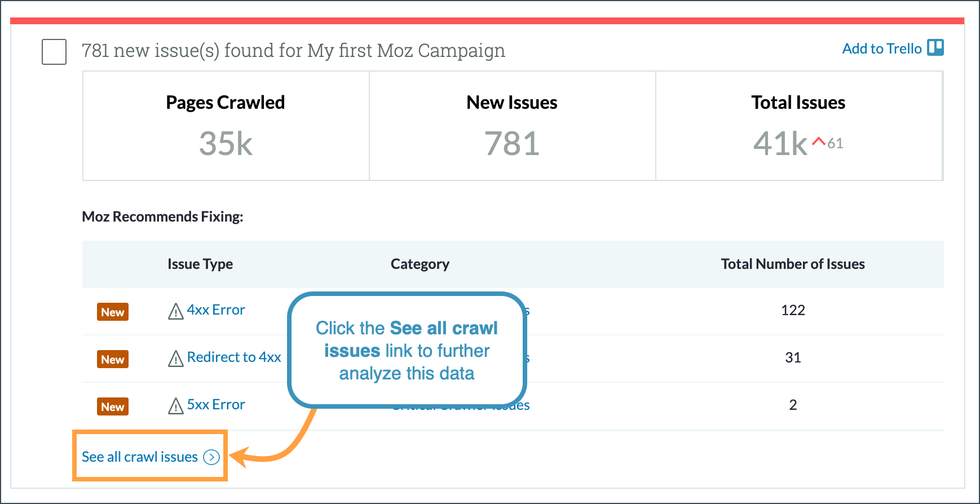The width and height of the screenshot is (980, 504).
Task: Click the warning triangle beside 4xx Error
Action: pos(175,311)
